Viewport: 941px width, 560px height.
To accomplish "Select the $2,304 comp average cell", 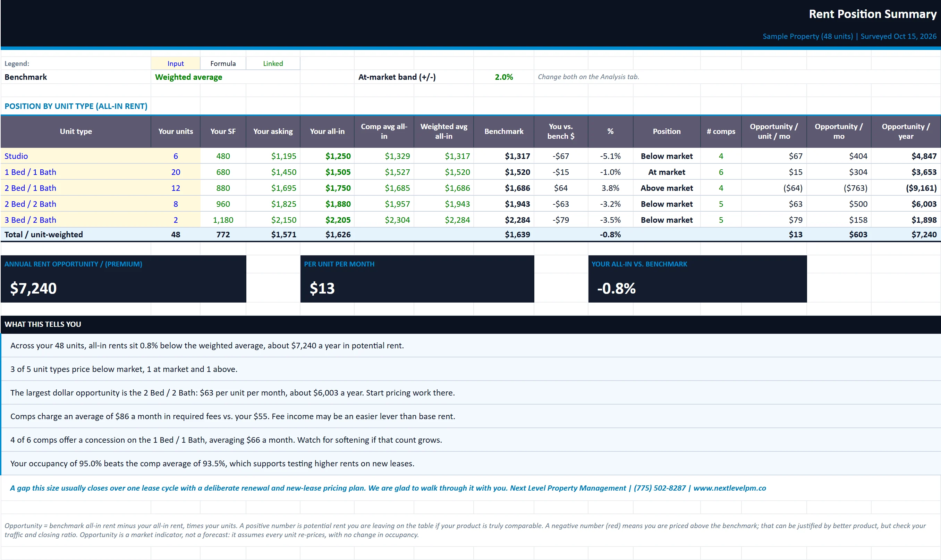I will tap(384, 220).
